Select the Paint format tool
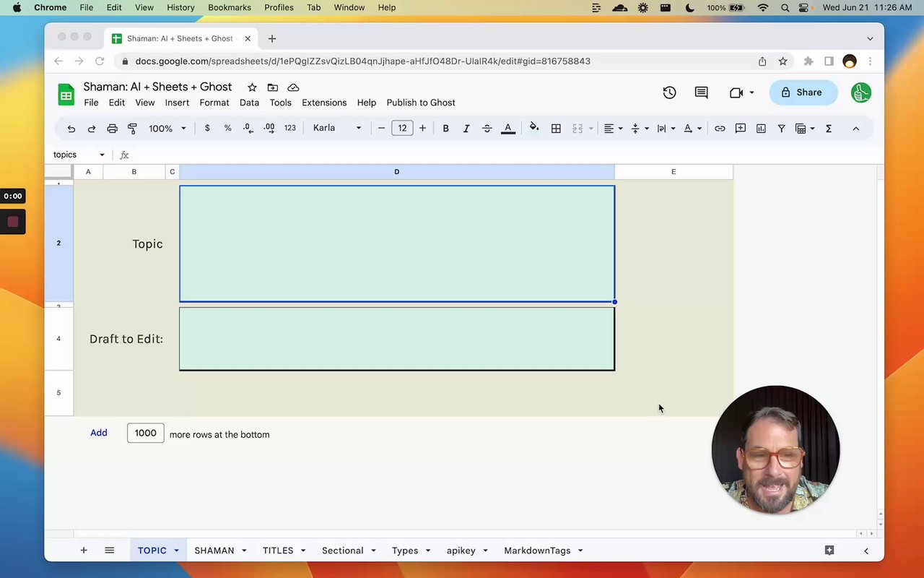The height and width of the screenshot is (578, 924). pos(132,129)
